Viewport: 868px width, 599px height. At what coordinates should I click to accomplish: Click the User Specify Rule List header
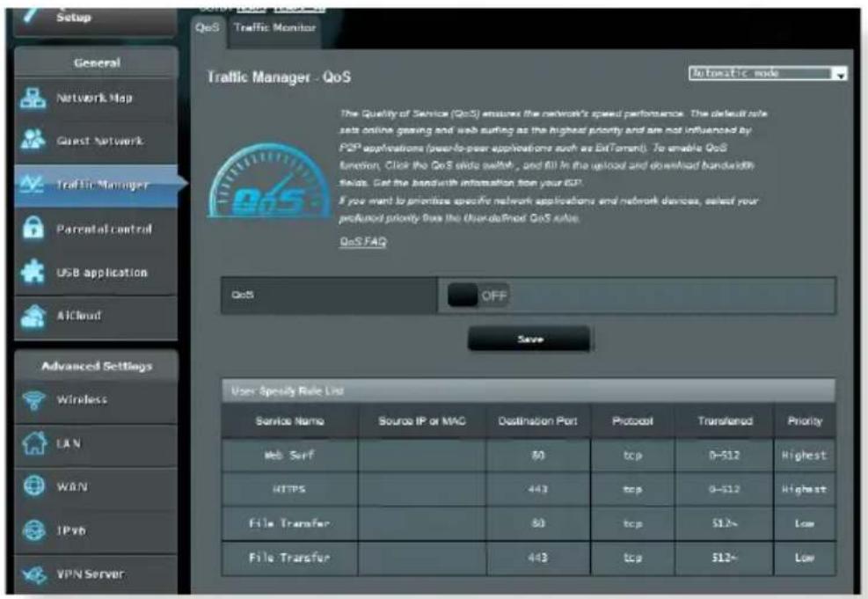529,391
